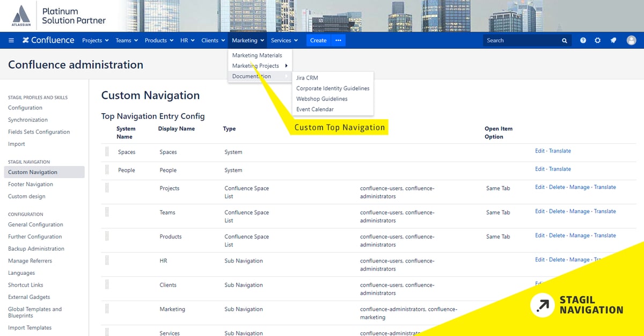Expand the Projects dropdown in top nav
This screenshot has width=644, height=336.
[95, 40]
